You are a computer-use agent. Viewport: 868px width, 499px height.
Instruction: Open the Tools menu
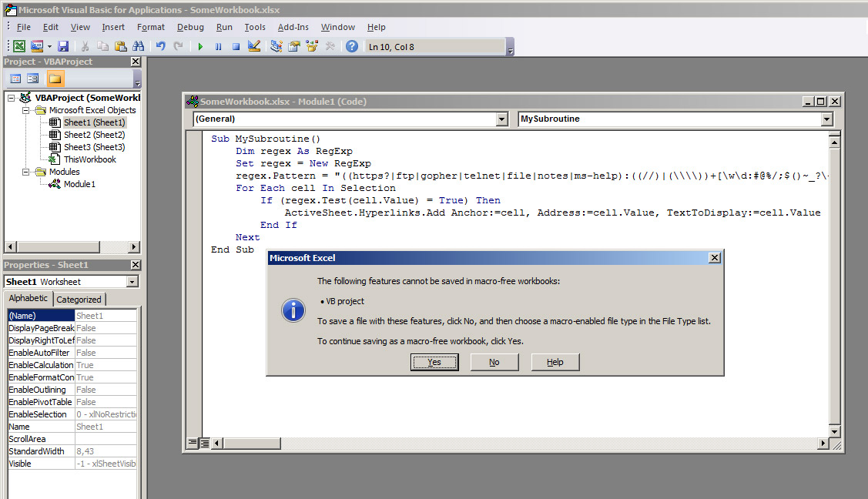[255, 27]
